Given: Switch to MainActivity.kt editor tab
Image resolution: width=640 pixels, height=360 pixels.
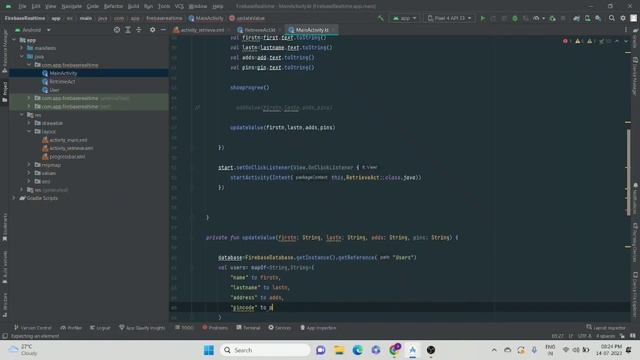Looking at the screenshot, I should tap(312, 30).
